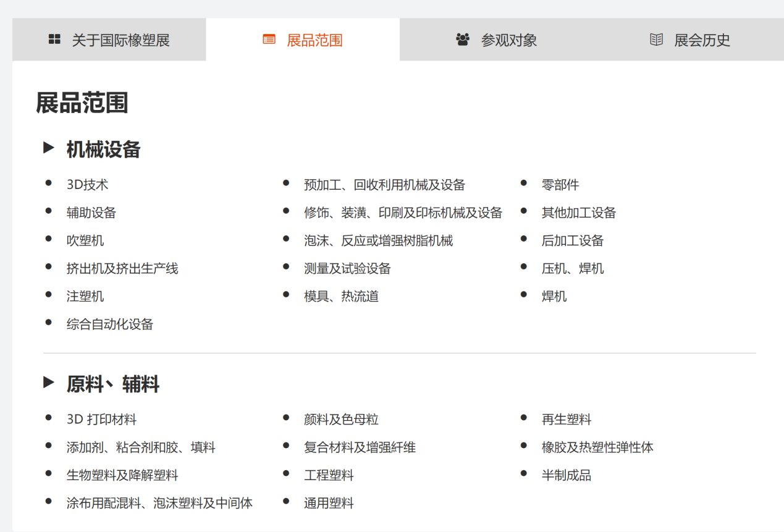Click 生物塑料及降解塑料 entry
The width and height of the screenshot is (784, 532).
pyautogui.click(x=122, y=476)
